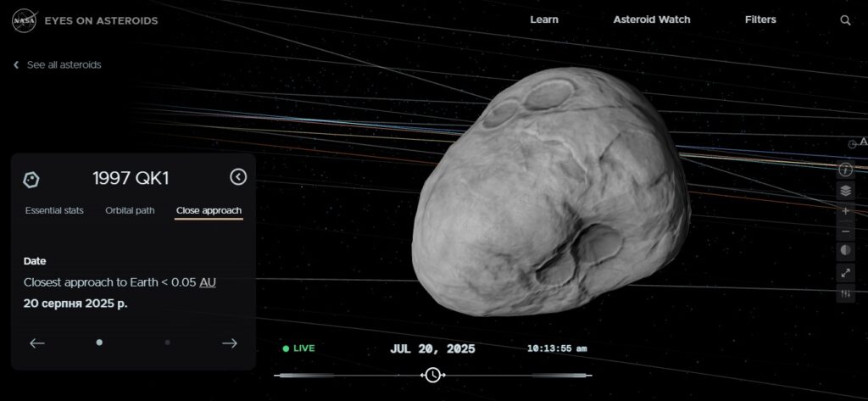Click the close approach date 20 серпня 2025
The width and height of the screenshot is (868, 401).
click(75, 304)
